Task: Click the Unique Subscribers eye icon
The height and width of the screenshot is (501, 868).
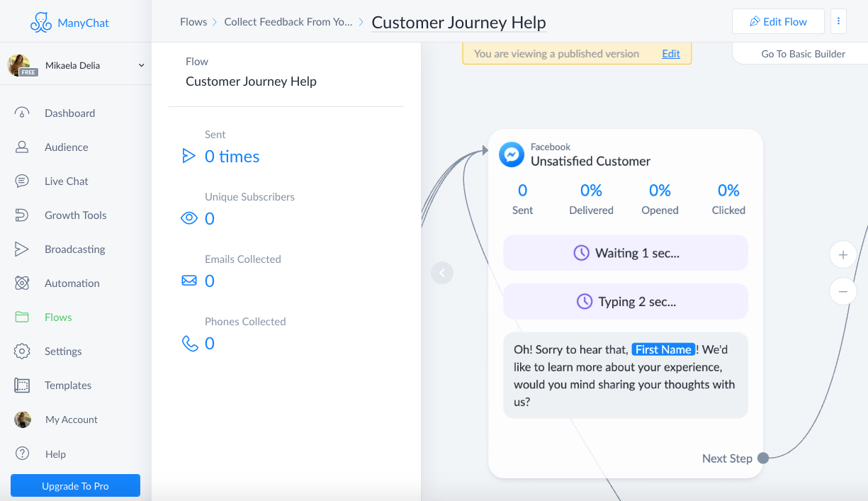Action: click(189, 218)
